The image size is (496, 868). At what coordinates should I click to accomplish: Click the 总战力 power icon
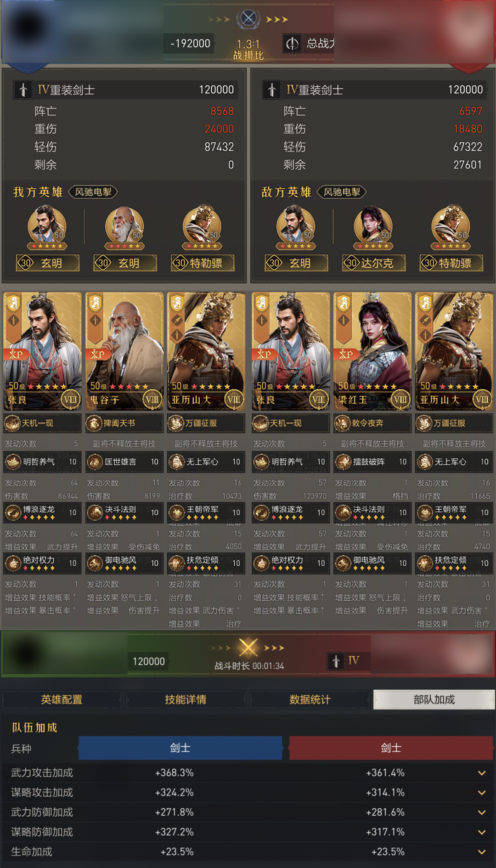pyautogui.click(x=292, y=44)
